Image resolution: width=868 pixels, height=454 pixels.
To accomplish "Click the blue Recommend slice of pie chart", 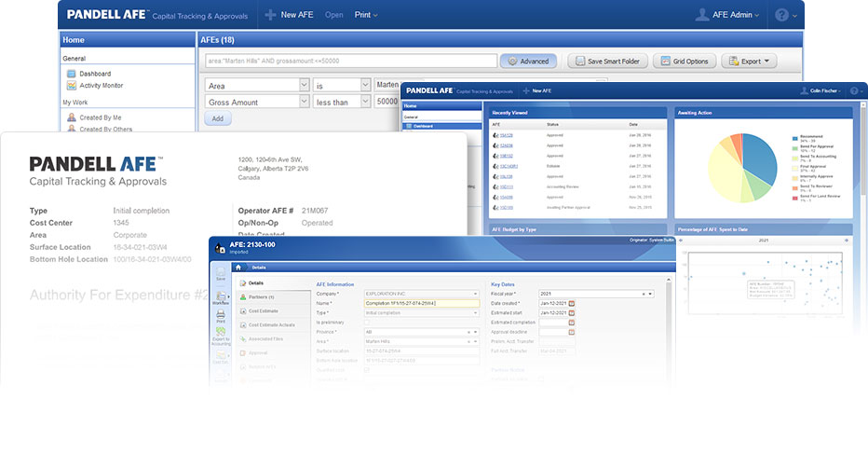I will 761,157.
